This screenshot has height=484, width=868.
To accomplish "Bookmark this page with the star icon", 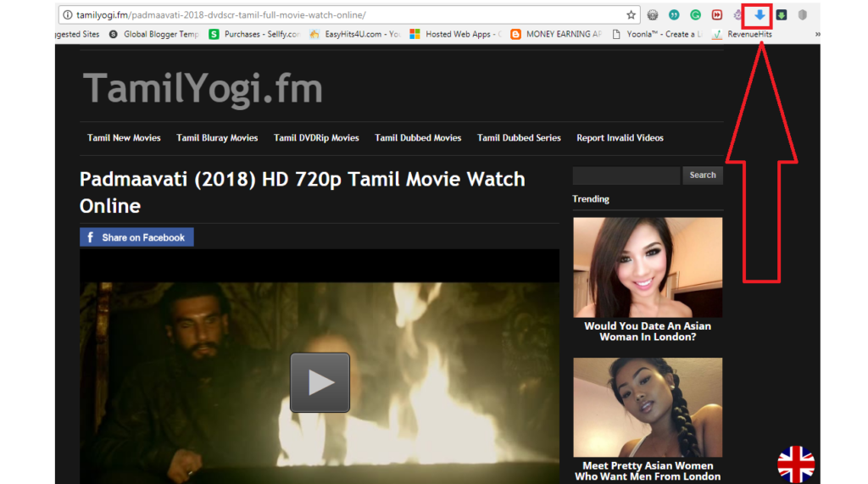I will tap(631, 15).
